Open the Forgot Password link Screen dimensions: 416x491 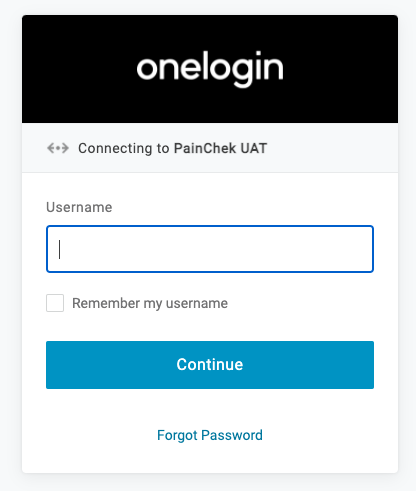(x=210, y=435)
